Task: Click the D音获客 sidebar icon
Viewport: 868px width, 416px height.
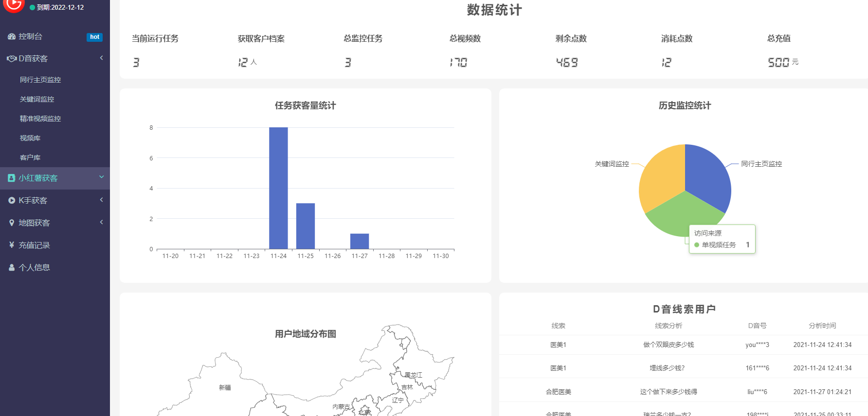Action: 12,59
